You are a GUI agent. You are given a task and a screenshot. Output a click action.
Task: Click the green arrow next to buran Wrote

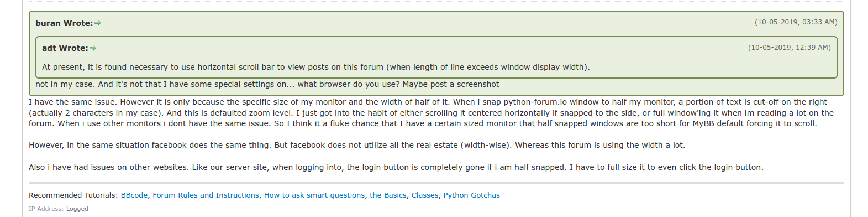tap(98, 23)
